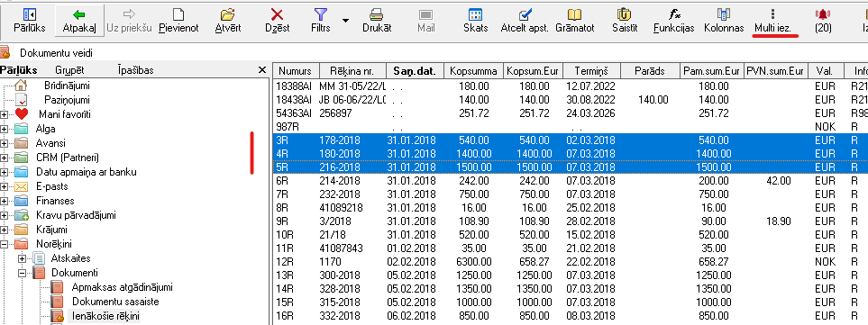868x325 pixels.
Task: Add a new record with Pievienot
Action: (x=178, y=20)
